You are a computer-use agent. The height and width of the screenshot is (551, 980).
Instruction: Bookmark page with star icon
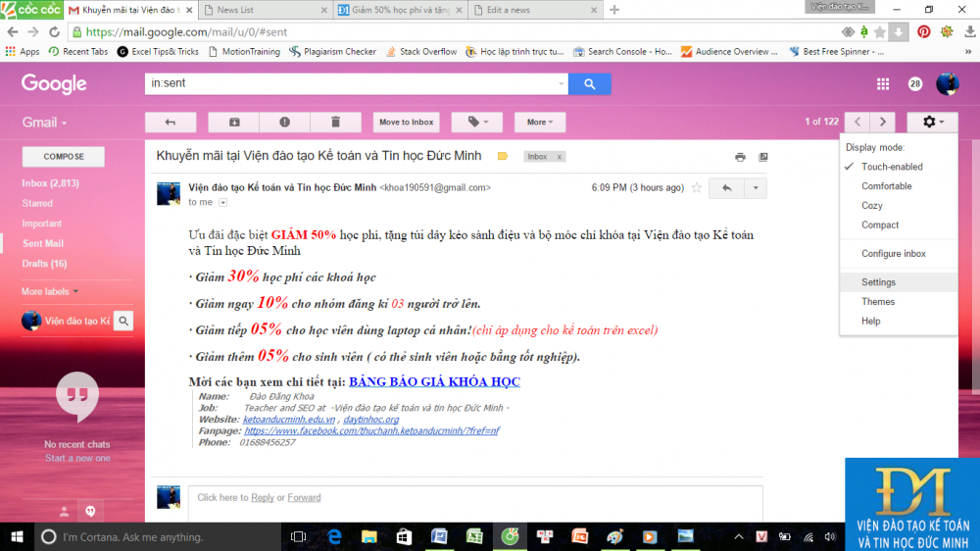(x=879, y=32)
